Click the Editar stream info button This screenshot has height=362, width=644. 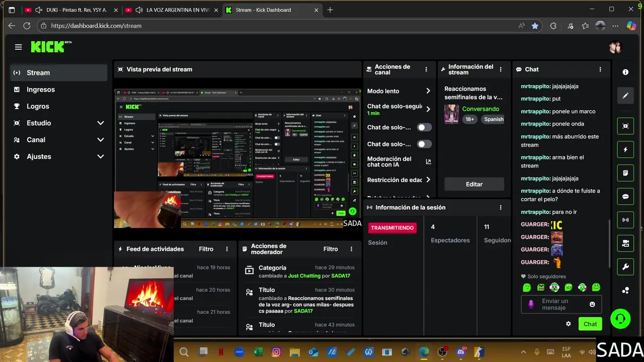coord(474,184)
